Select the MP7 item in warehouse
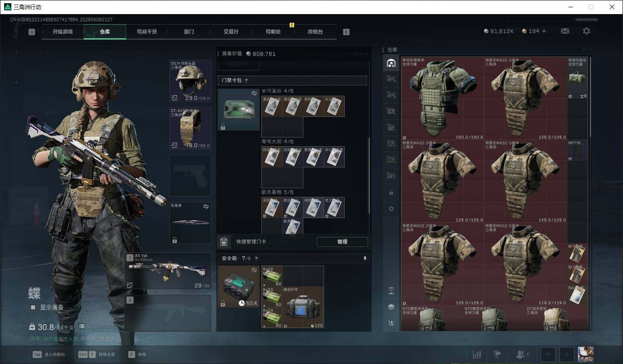Image resolution: width=623 pixels, height=364 pixels. tap(577, 150)
